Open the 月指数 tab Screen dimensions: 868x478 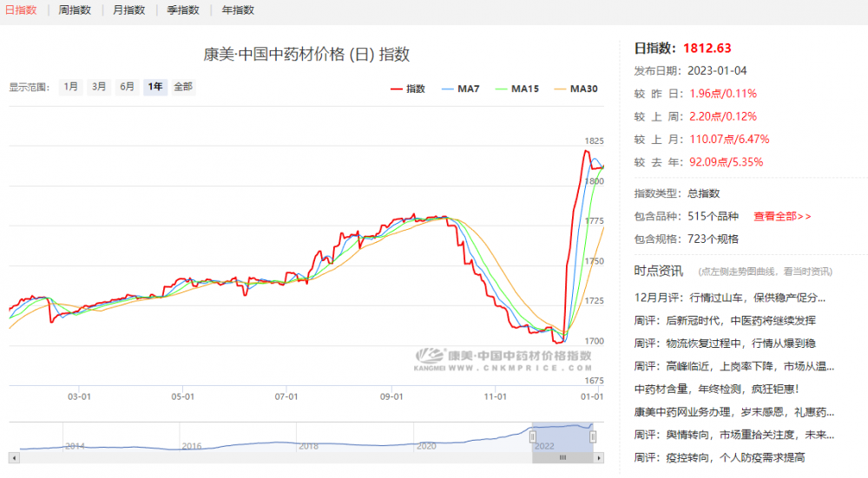click(x=129, y=10)
